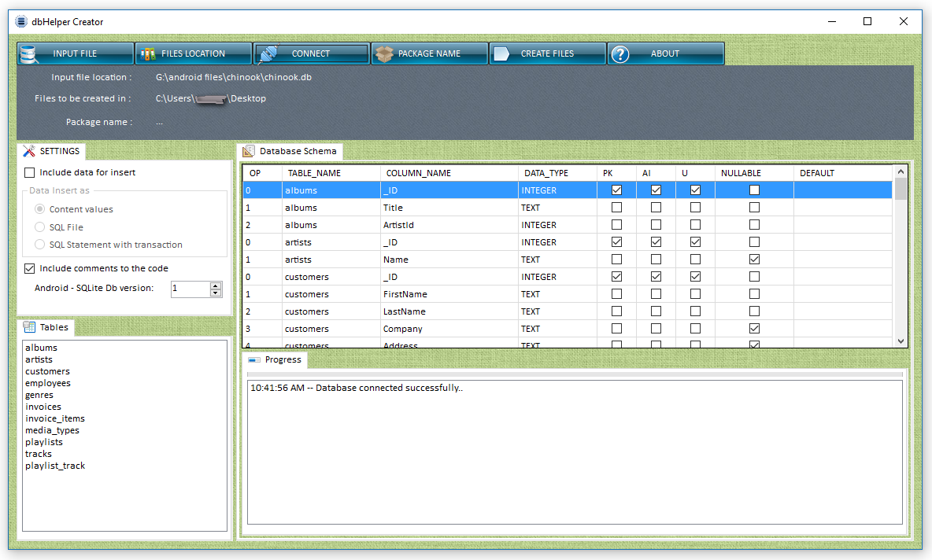Click the DEFAULT column header
Screen dimensions: 932x560
point(843,173)
